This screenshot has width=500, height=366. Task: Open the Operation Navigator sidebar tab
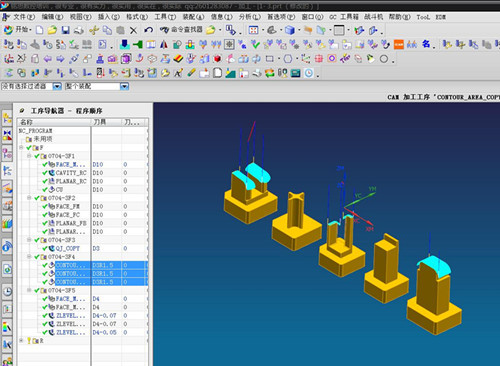point(7,170)
